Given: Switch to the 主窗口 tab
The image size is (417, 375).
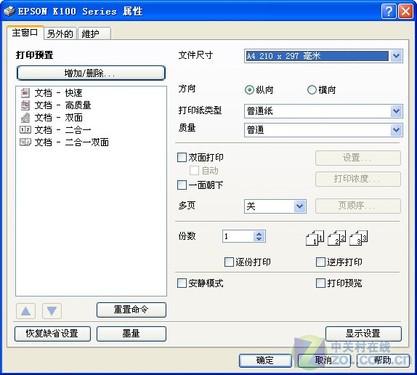Looking at the screenshot, I should (25, 33).
